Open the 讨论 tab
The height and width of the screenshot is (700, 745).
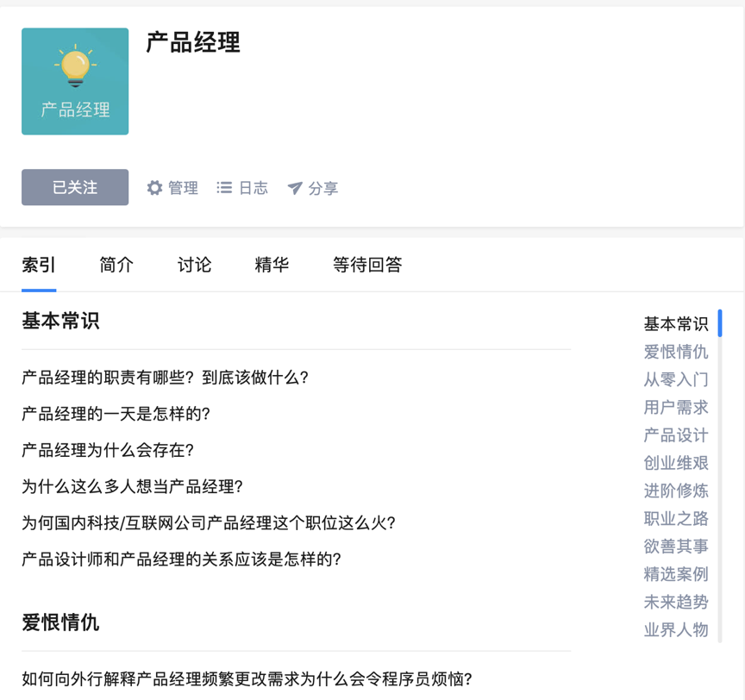coord(194,265)
